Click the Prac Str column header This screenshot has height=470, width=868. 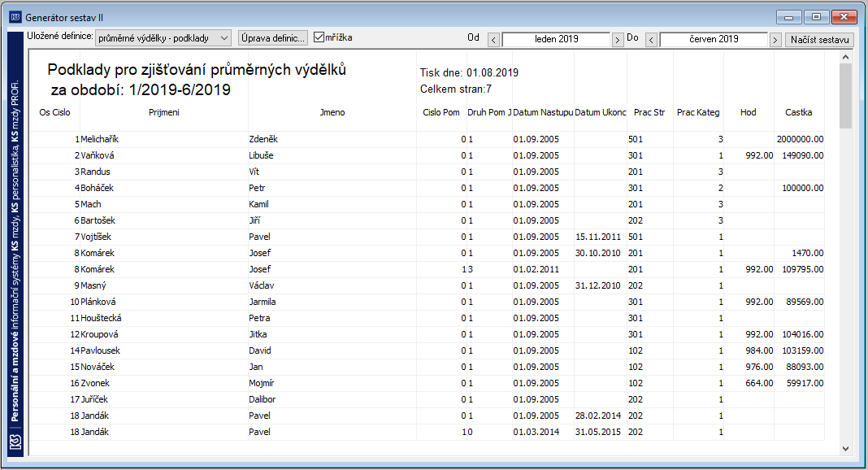pos(649,112)
